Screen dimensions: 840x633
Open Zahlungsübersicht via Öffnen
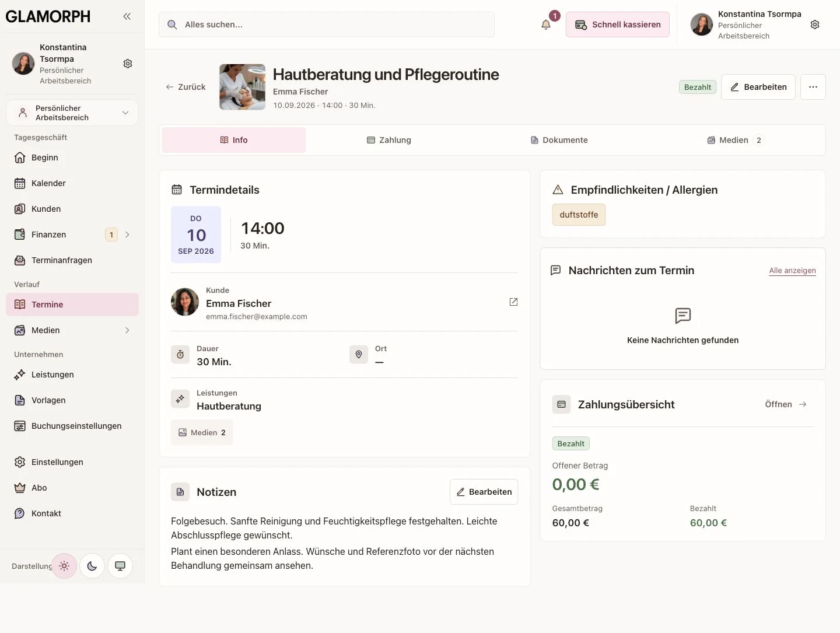[786, 404]
